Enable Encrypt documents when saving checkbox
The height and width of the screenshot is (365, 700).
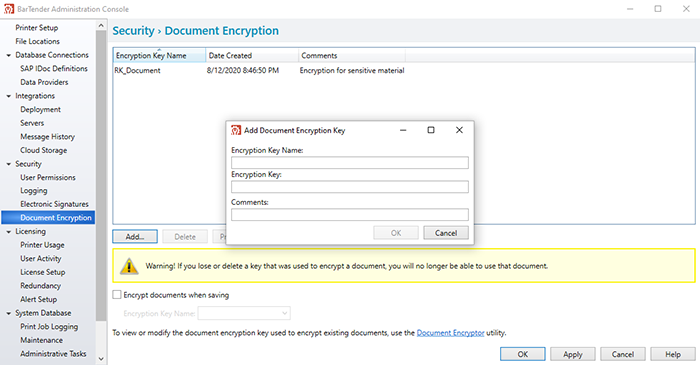[117, 295]
